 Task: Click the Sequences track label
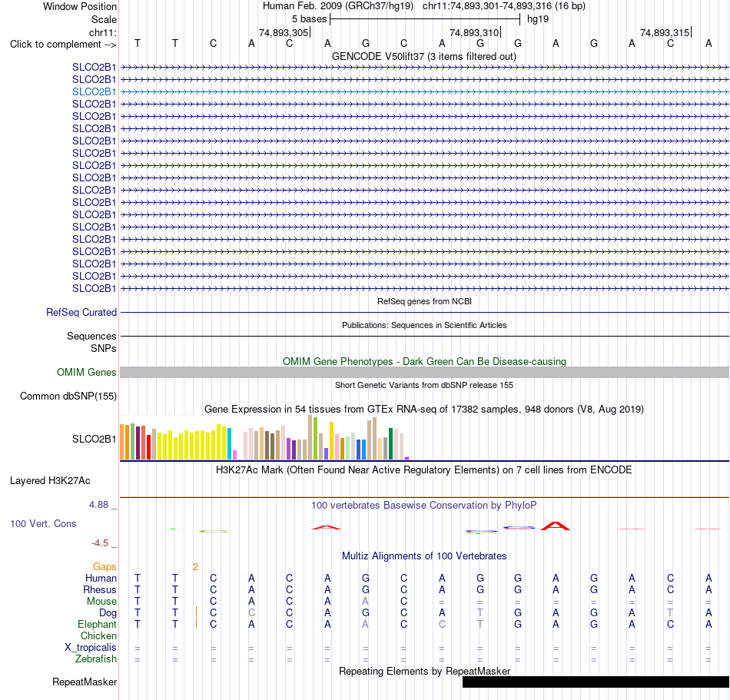(x=91, y=336)
